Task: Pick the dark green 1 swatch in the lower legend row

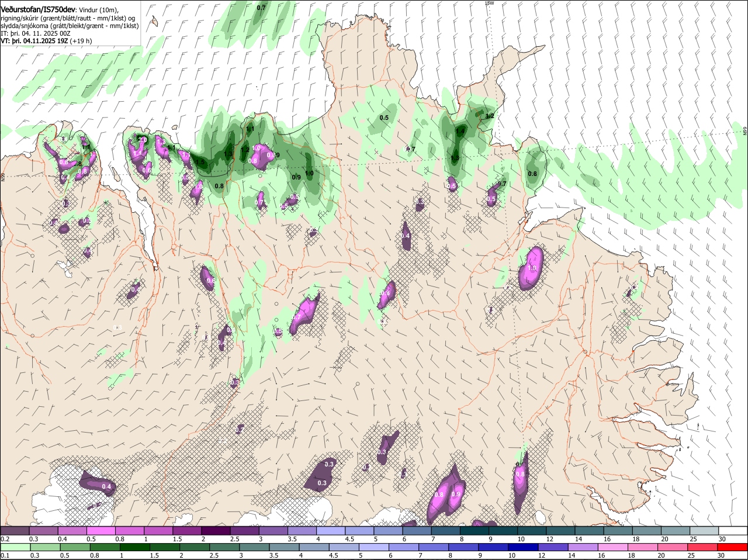Action: (x=135, y=547)
